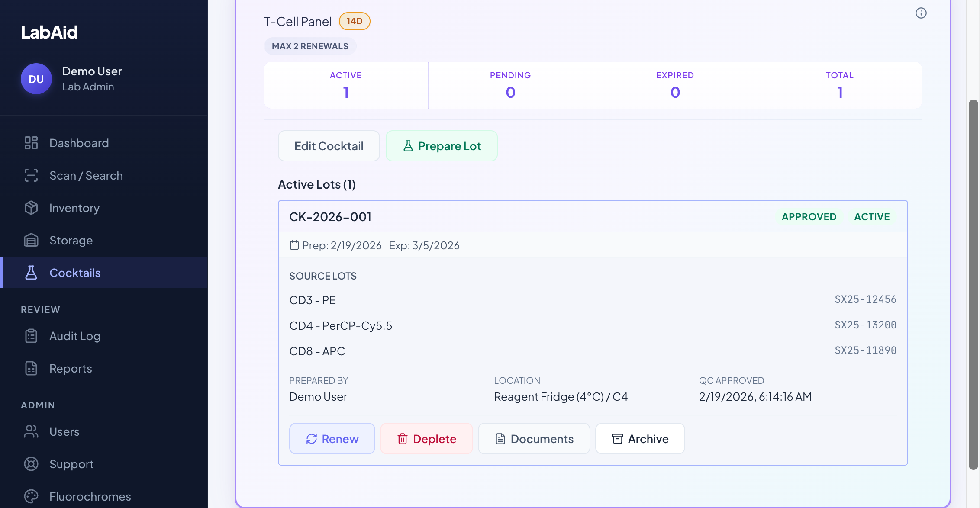Archive lot CK-2026-001

(640, 438)
